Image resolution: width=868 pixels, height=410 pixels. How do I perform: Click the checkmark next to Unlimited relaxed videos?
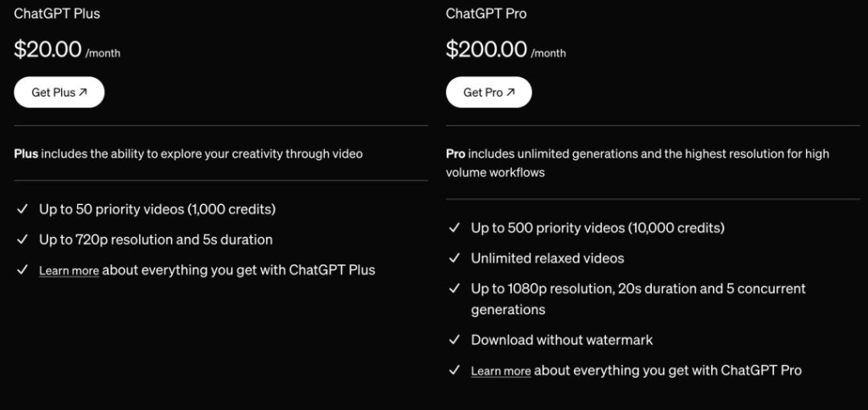point(453,258)
